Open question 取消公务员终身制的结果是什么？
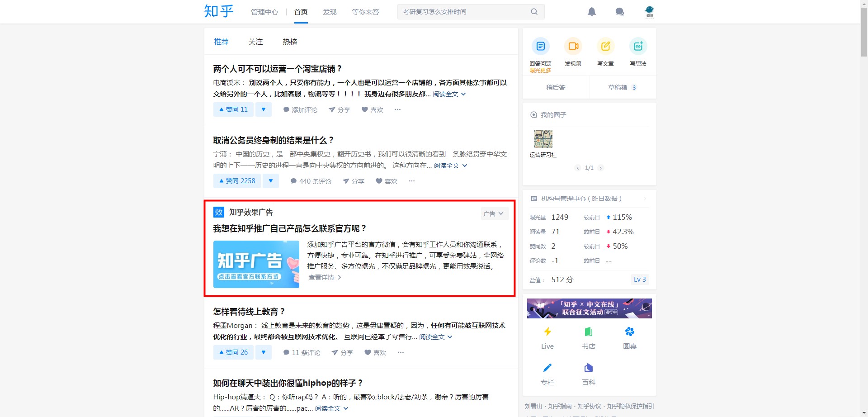The width and height of the screenshot is (868, 417). coord(274,140)
